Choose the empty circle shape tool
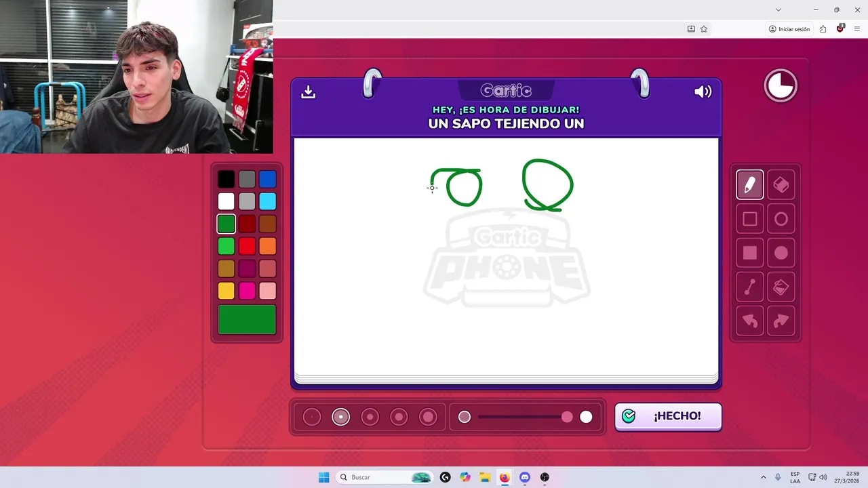The height and width of the screenshot is (488, 868). click(781, 219)
